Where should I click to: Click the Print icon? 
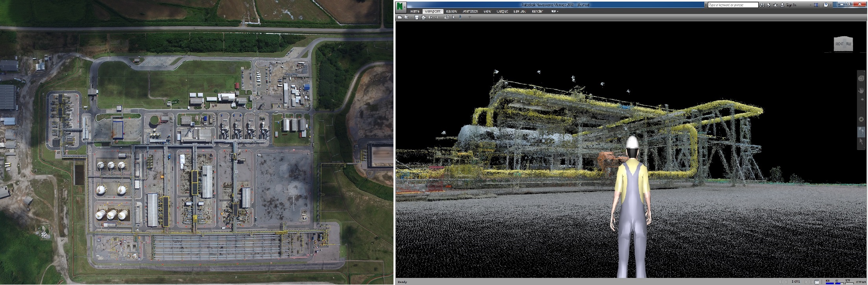click(423, 17)
